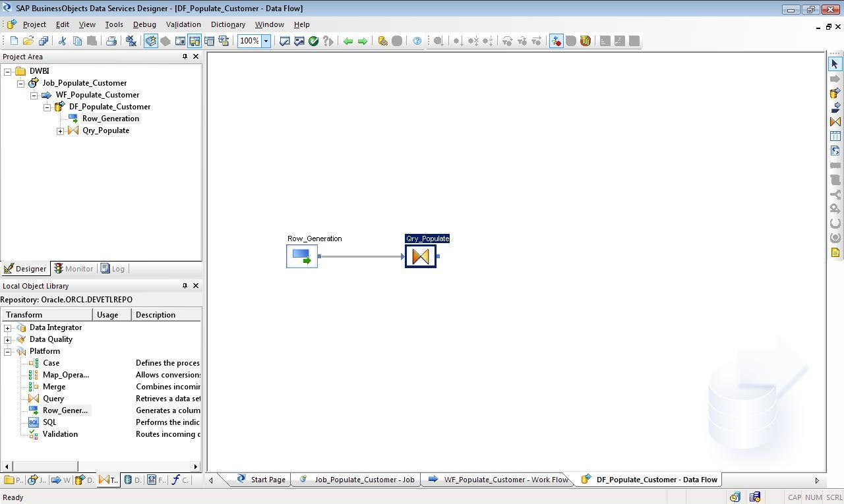Open the Debug menu
The height and width of the screenshot is (504, 844).
(x=144, y=24)
